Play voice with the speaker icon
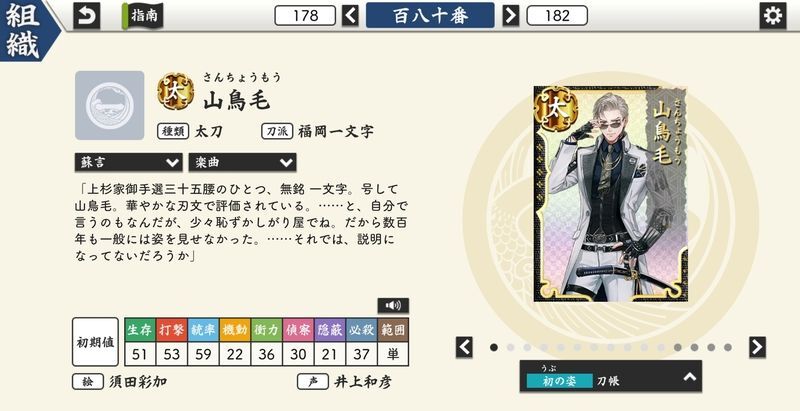 pos(393,305)
